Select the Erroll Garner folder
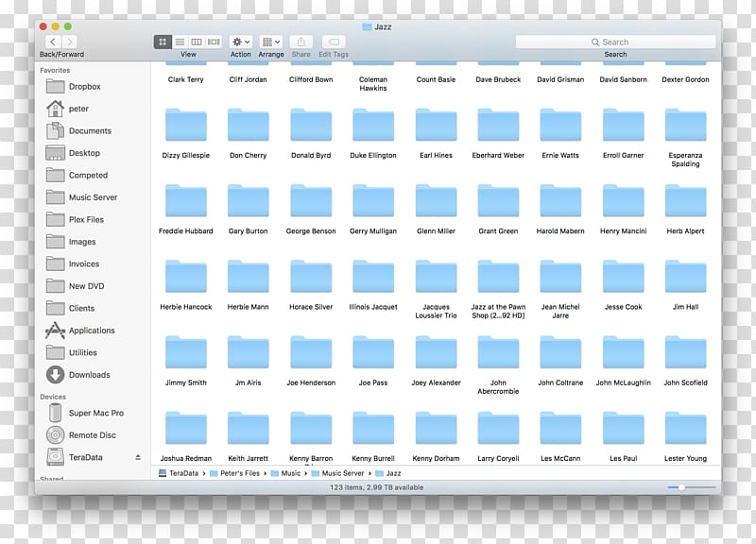The width and height of the screenshot is (756, 544). tap(624, 126)
